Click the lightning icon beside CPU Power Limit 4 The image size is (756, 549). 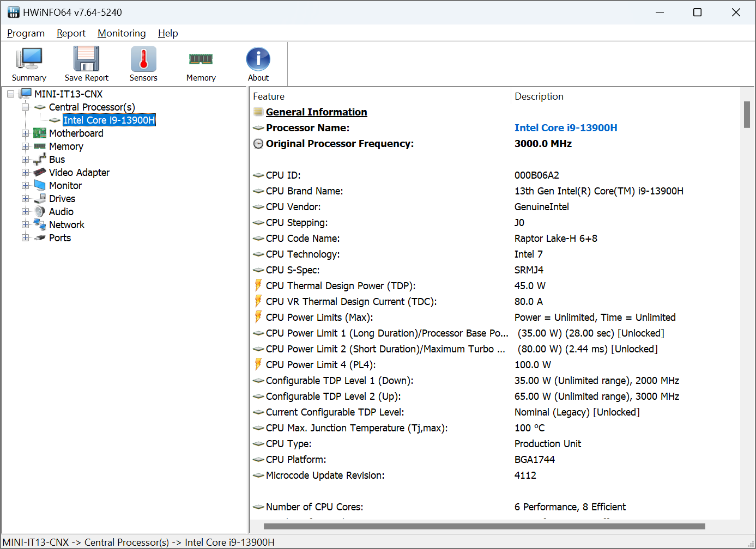(x=258, y=364)
